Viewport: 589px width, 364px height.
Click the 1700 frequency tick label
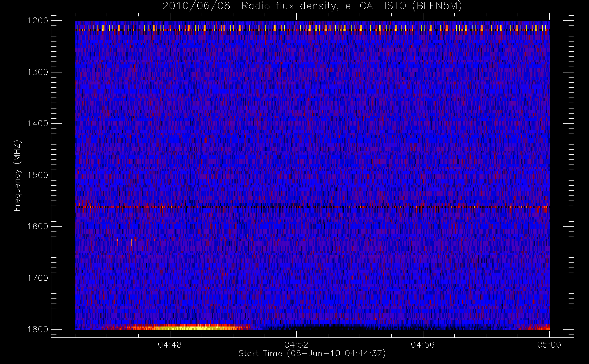pos(38,278)
